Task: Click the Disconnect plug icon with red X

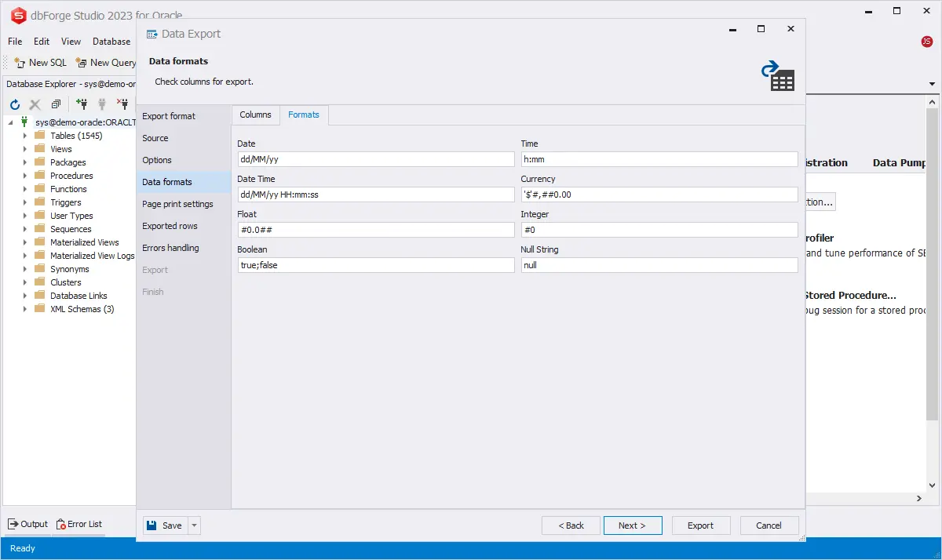Action: (122, 104)
